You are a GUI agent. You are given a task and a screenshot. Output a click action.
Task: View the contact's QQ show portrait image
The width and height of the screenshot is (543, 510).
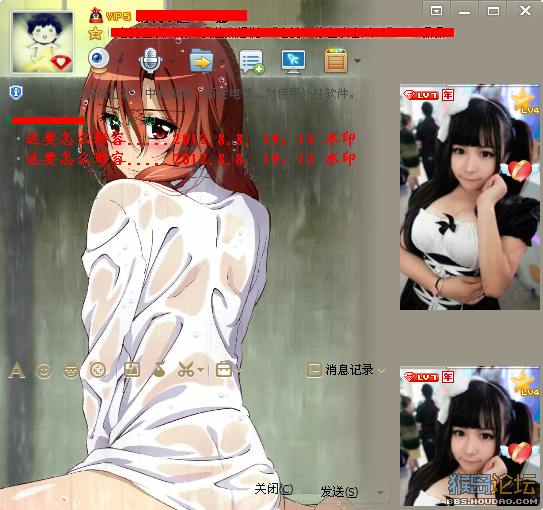[x=470, y=197]
